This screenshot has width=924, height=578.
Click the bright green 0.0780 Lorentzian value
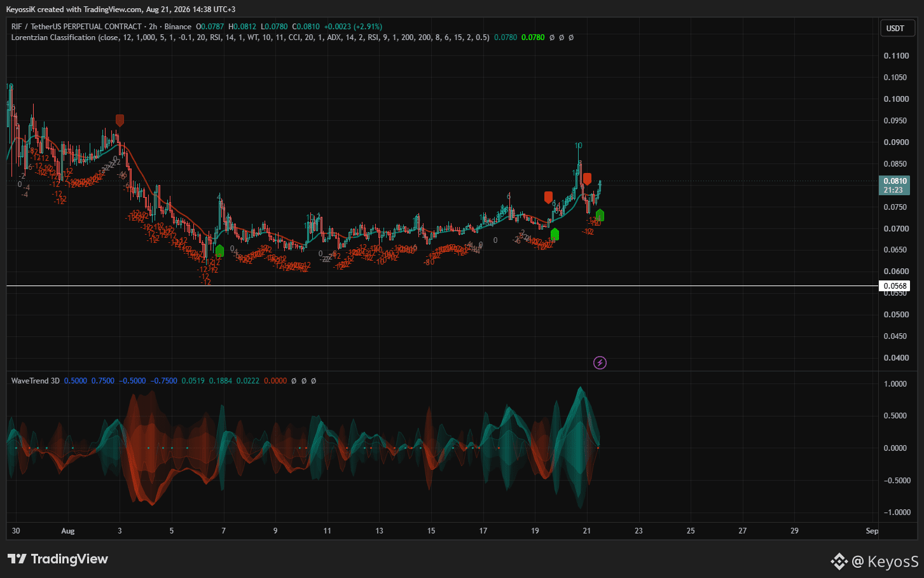point(533,38)
